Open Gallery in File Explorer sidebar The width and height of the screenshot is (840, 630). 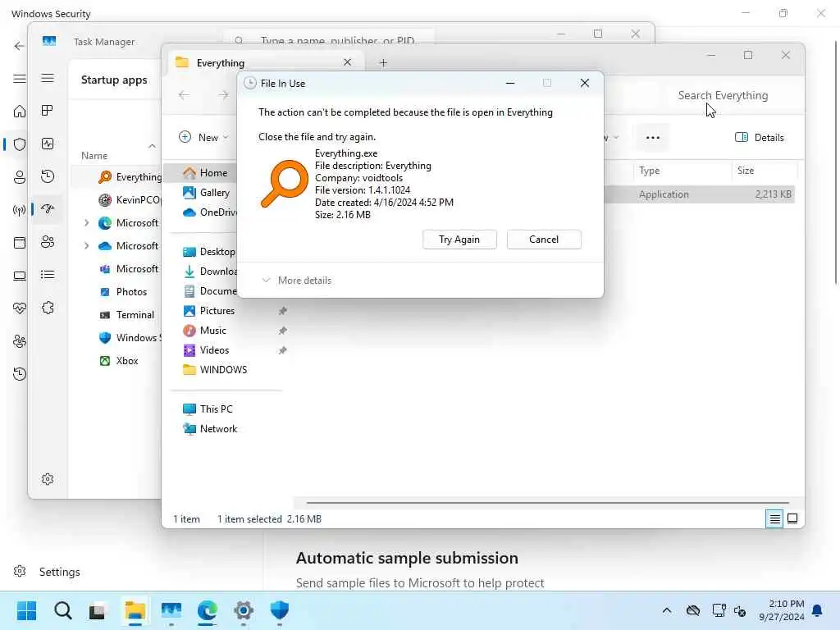pyautogui.click(x=206, y=192)
